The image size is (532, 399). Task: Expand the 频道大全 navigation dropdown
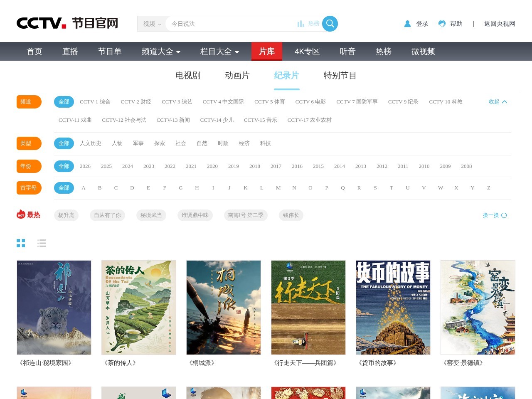(x=161, y=52)
